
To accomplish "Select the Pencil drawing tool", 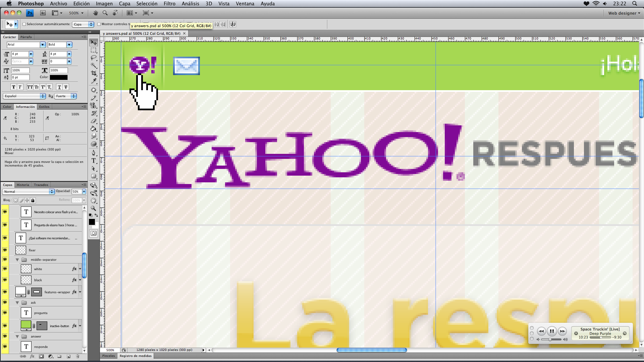I will 94,98.
